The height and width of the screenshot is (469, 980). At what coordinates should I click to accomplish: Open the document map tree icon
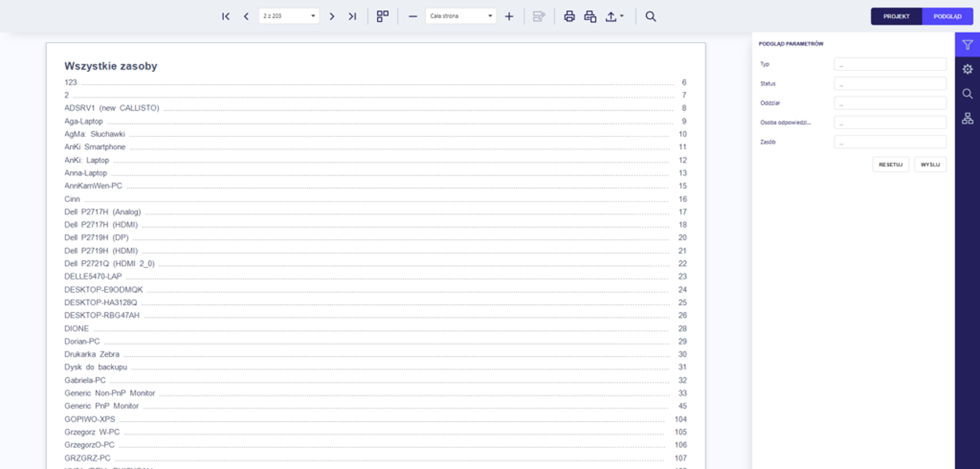[967, 118]
